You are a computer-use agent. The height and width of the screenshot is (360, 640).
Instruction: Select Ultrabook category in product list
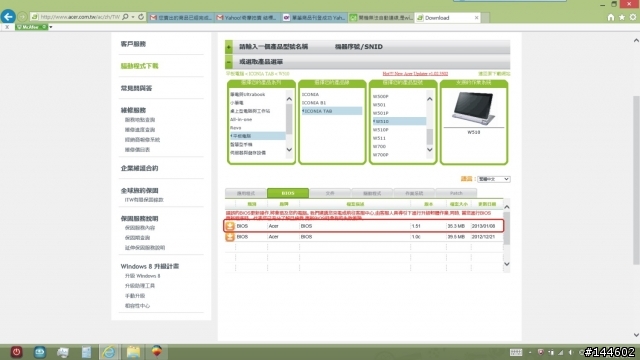click(247, 94)
